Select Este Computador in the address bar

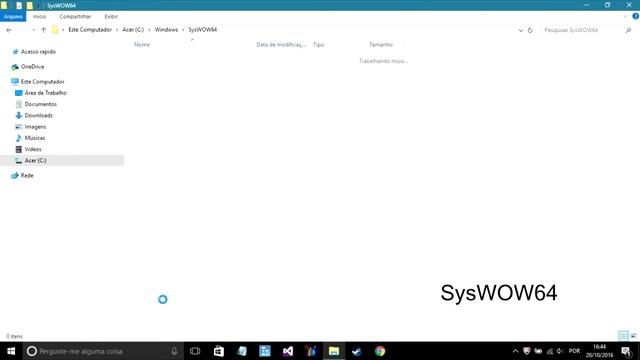(90, 30)
